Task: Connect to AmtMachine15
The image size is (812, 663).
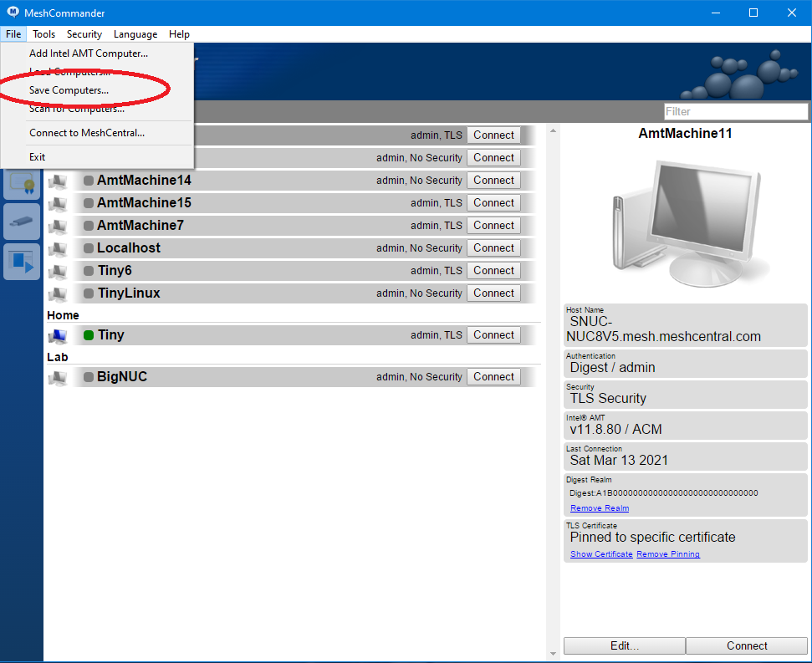Action: pos(493,203)
